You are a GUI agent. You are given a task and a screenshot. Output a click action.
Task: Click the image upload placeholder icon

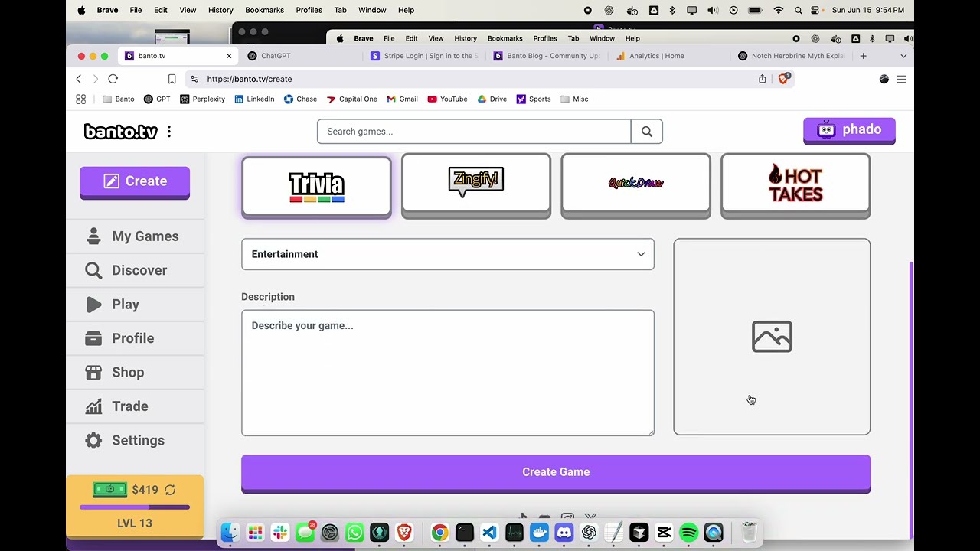pyautogui.click(x=772, y=337)
